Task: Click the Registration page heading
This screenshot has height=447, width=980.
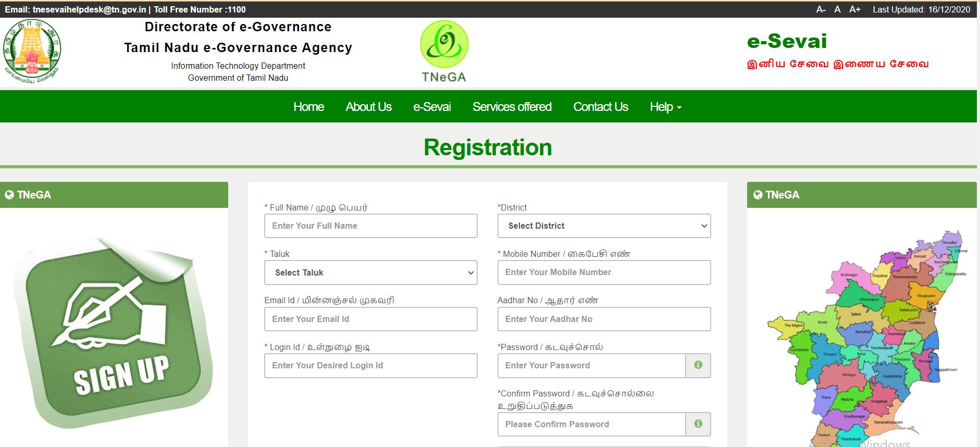Action: click(488, 147)
